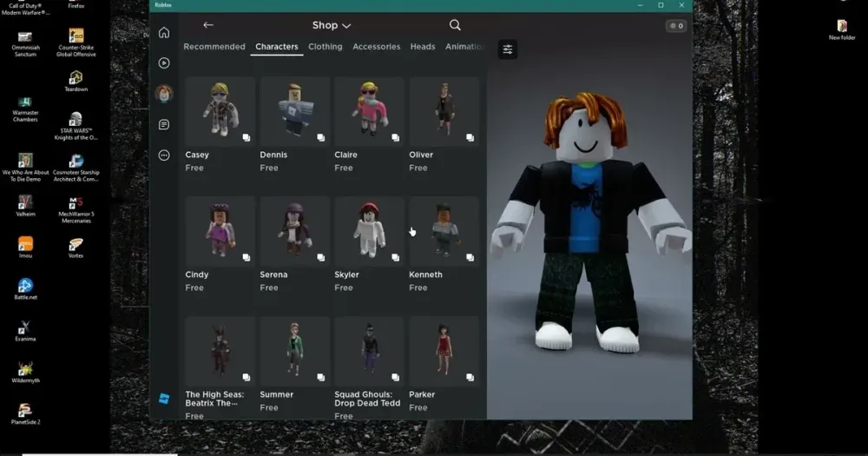Open the chat messages icon in sidebar

pos(164,124)
